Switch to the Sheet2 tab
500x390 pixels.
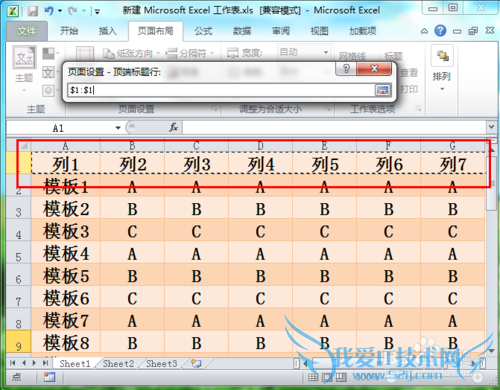click(118, 363)
